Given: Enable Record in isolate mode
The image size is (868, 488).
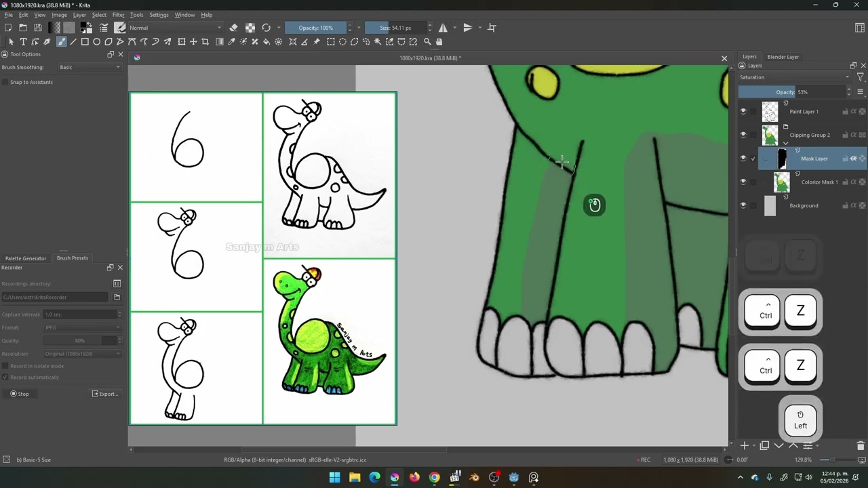Looking at the screenshot, I should pyautogui.click(x=5, y=366).
